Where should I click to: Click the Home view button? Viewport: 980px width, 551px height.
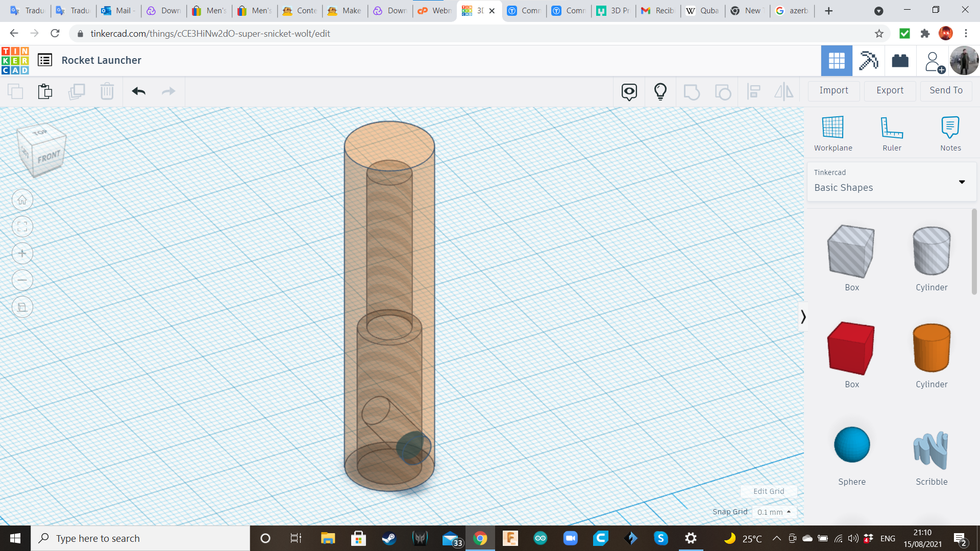22,200
